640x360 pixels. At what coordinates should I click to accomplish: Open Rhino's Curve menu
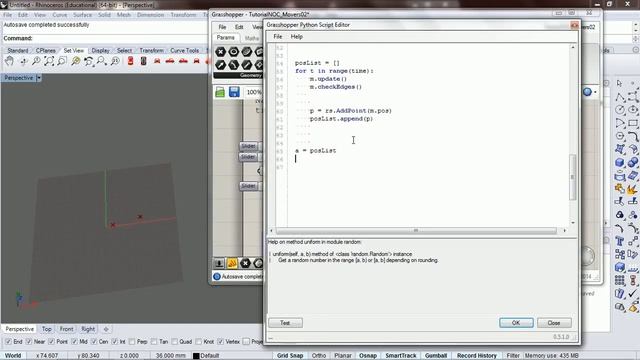coord(60,15)
